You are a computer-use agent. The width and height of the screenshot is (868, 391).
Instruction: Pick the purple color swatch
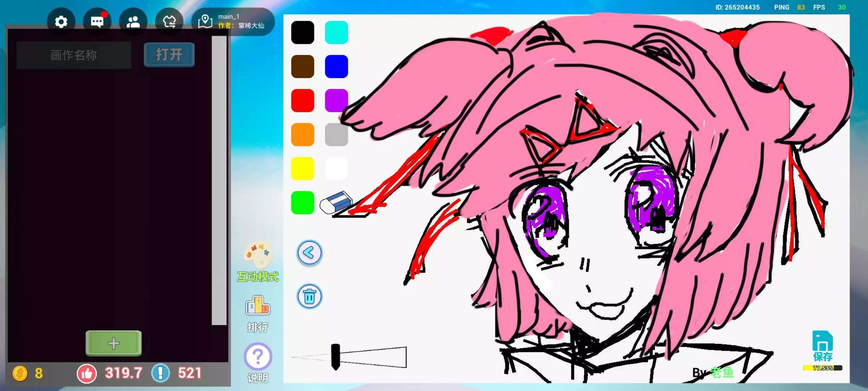point(336,100)
